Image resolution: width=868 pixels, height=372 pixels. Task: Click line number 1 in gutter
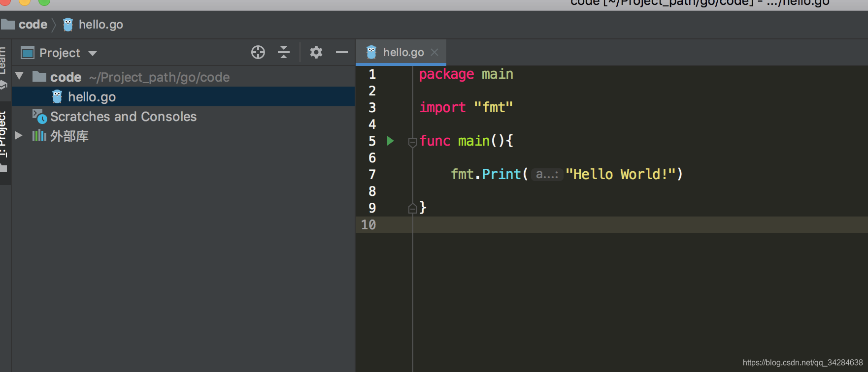point(372,74)
